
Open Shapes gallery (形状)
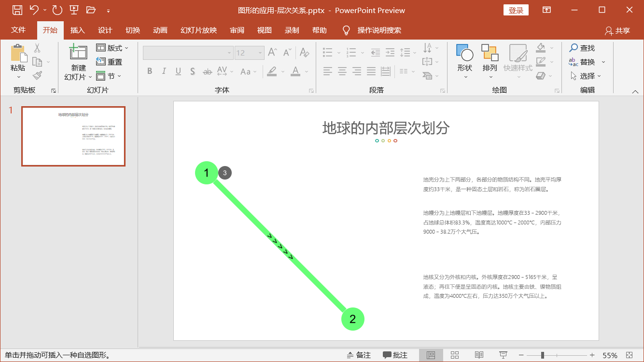coord(465,62)
